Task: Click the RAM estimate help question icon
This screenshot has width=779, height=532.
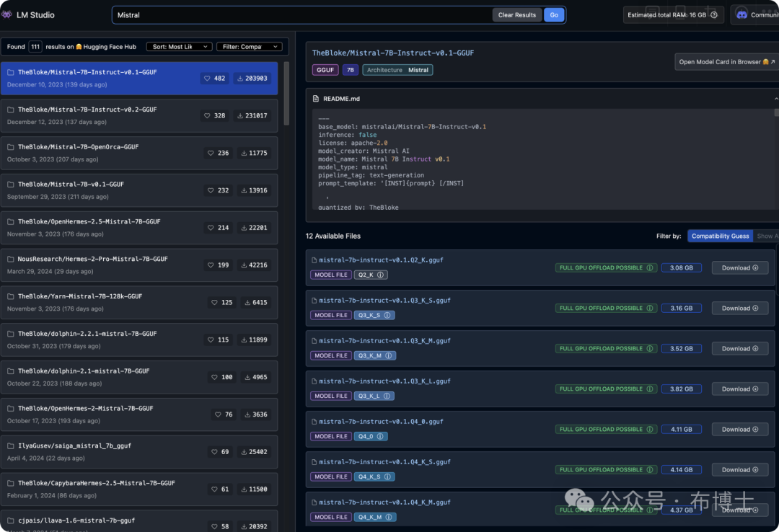Action: point(714,15)
